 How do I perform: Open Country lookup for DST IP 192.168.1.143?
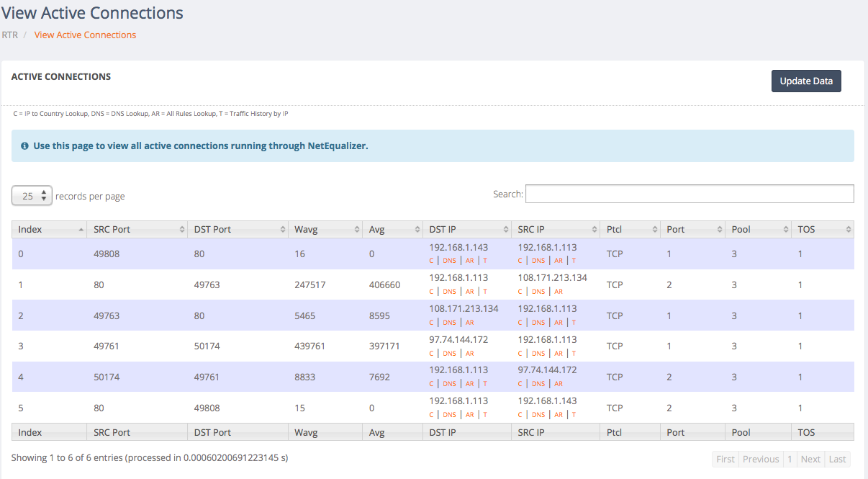[x=432, y=260]
